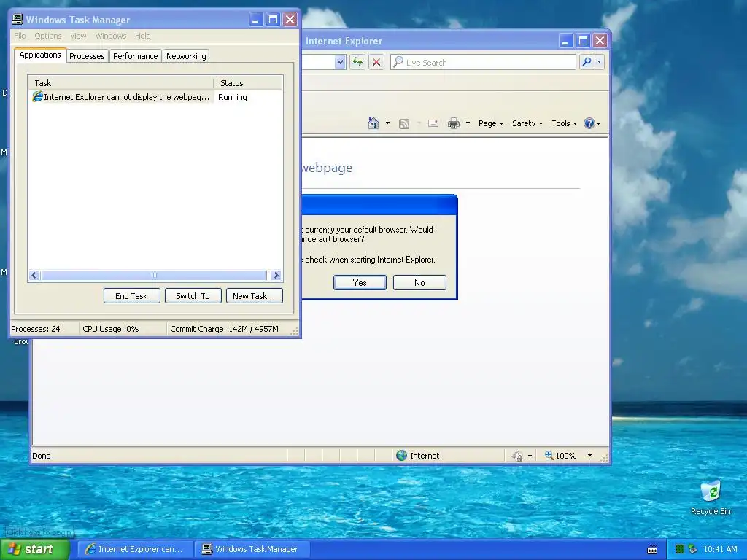
Task: Select the Internet Explorer taskbar button
Action: coord(135,549)
